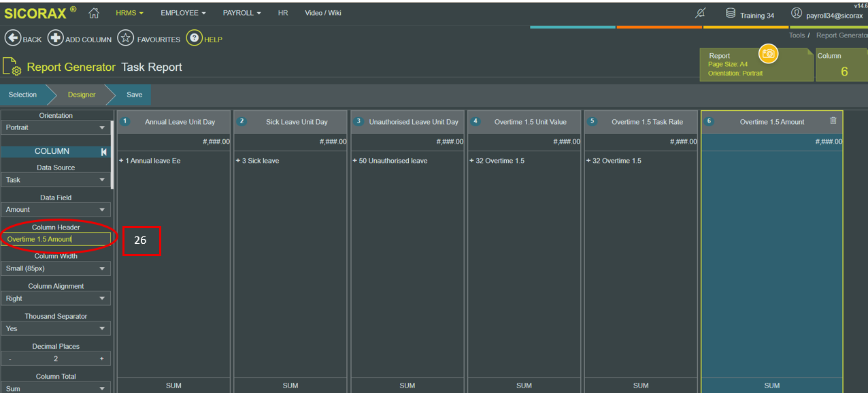Screen dimensions: 868x393
Task: Open the Data Source dropdown showing Task
Action: pyautogui.click(x=56, y=180)
